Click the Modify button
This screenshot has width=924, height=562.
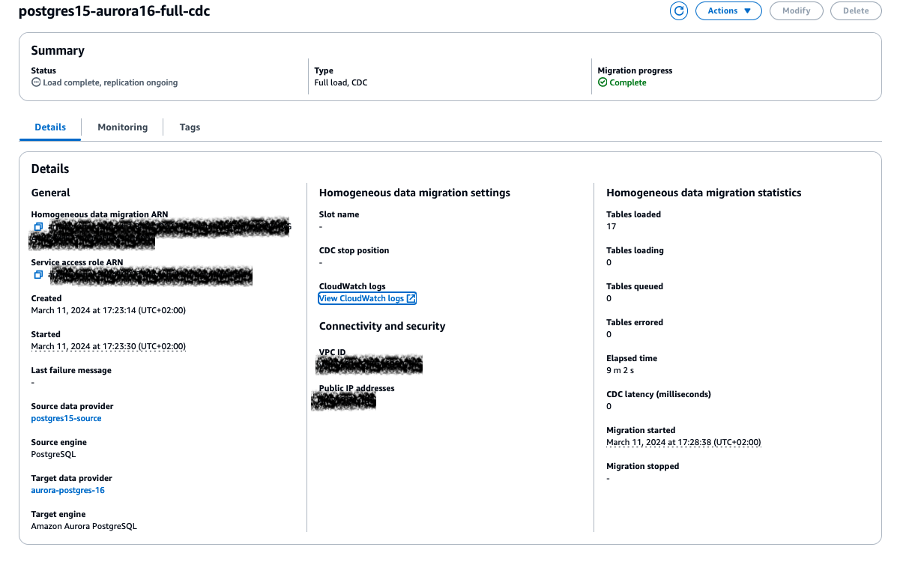pyautogui.click(x=796, y=10)
